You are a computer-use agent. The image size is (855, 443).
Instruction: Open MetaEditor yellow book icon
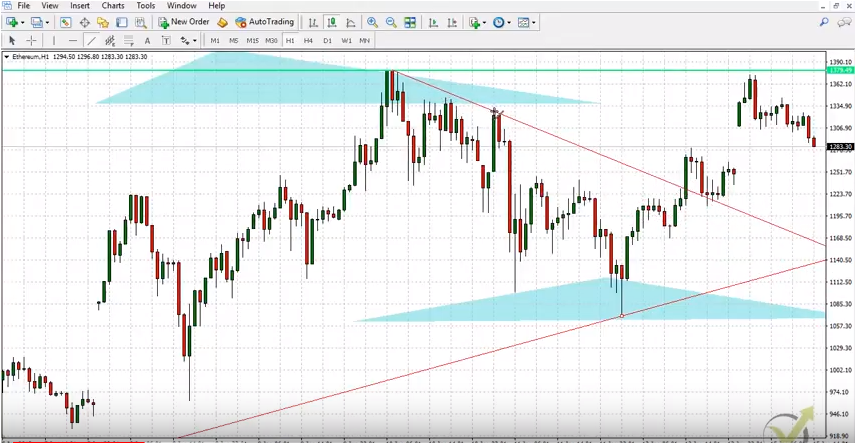(x=222, y=22)
